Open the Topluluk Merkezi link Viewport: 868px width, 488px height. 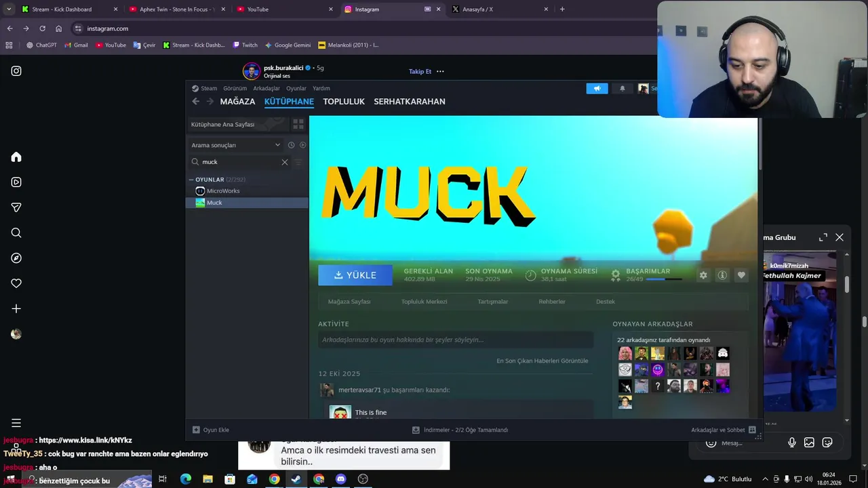pos(424,302)
